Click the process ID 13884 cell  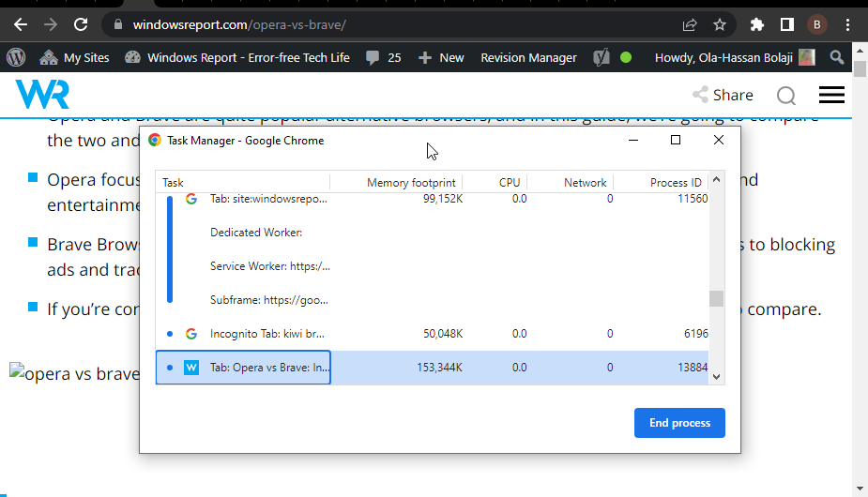[x=693, y=368]
